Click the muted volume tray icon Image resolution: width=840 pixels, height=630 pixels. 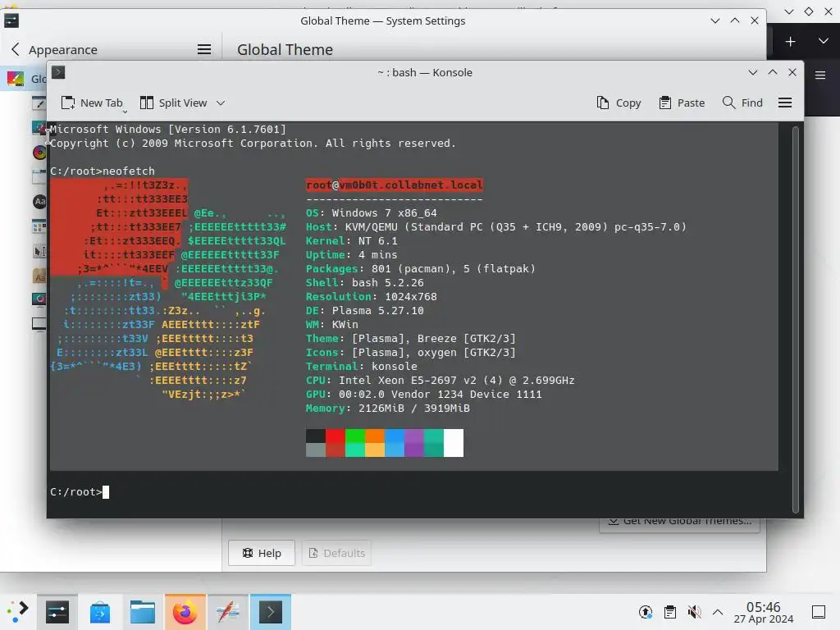[694, 612]
